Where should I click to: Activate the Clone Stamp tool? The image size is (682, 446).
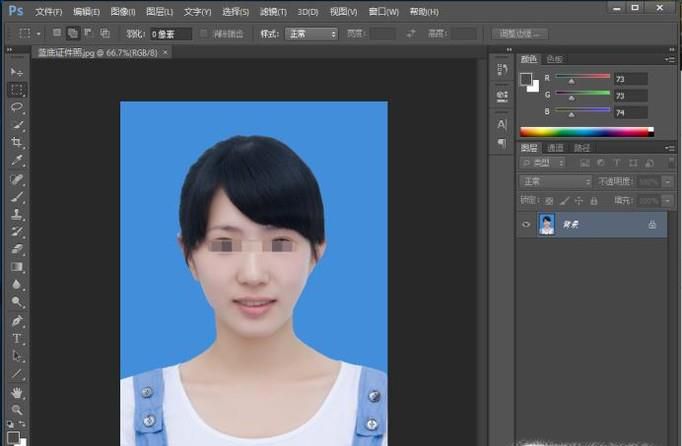point(17,214)
